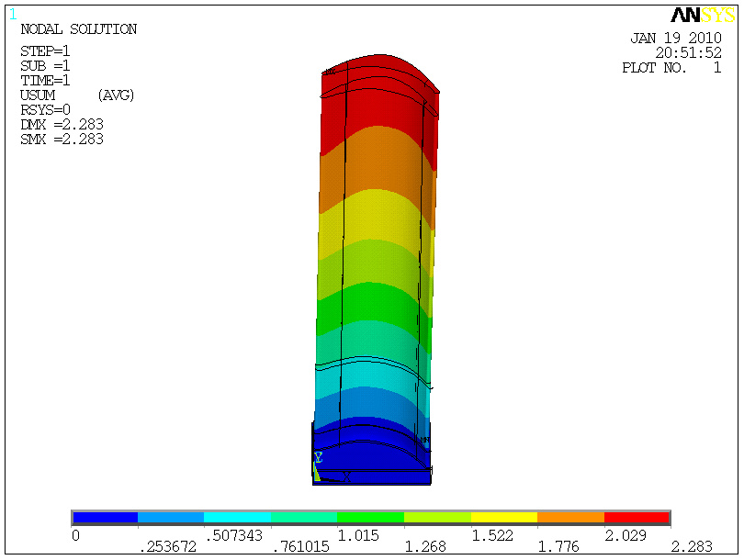Click the NODAL SOLUTION title text
This screenshot has height=560, width=744.
tap(79, 29)
